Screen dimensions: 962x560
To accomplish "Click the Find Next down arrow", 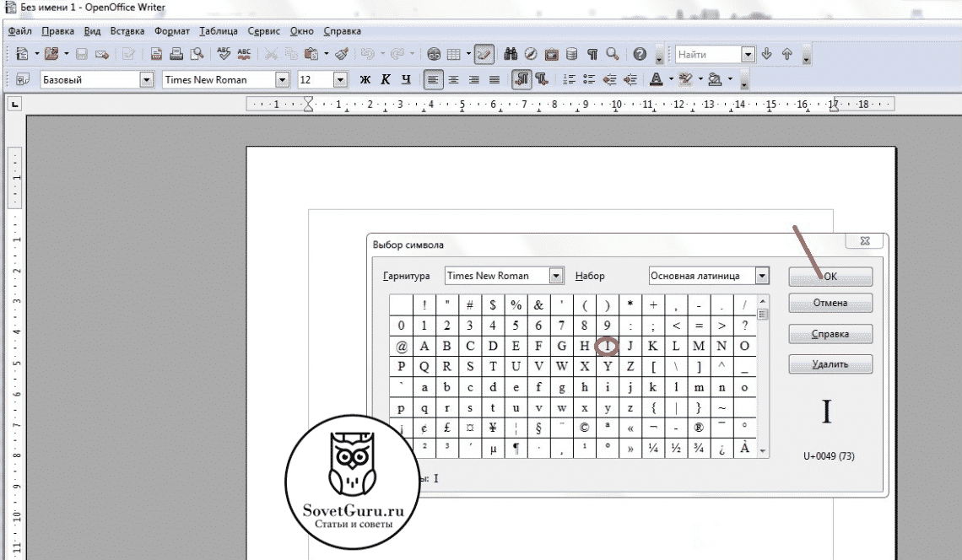I will pos(767,54).
